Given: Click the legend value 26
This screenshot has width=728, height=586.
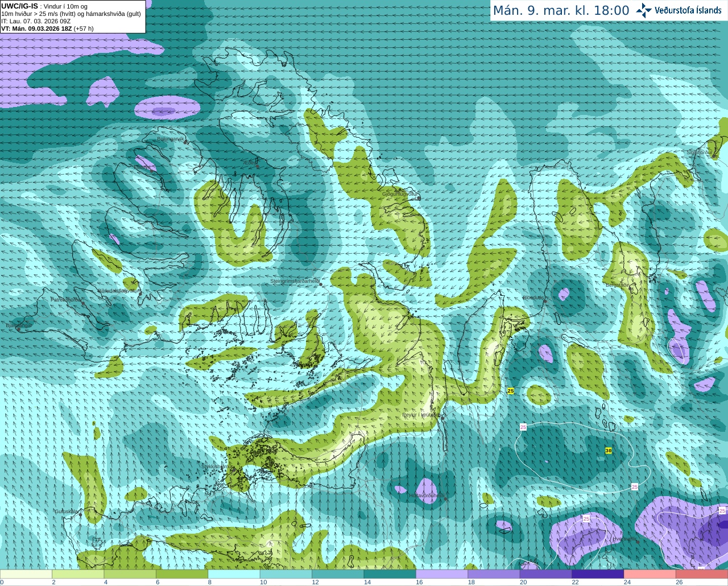Looking at the screenshot, I should 679,582.
